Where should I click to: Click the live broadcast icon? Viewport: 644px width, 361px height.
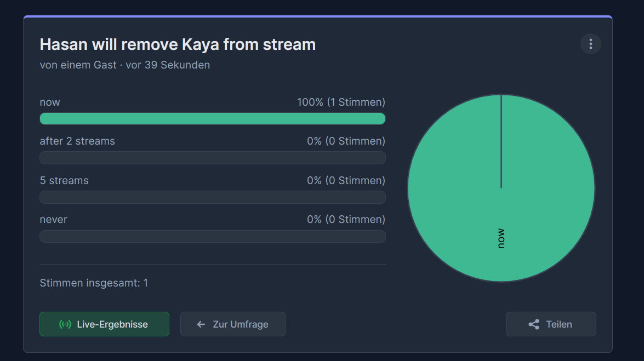coord(65,324)
